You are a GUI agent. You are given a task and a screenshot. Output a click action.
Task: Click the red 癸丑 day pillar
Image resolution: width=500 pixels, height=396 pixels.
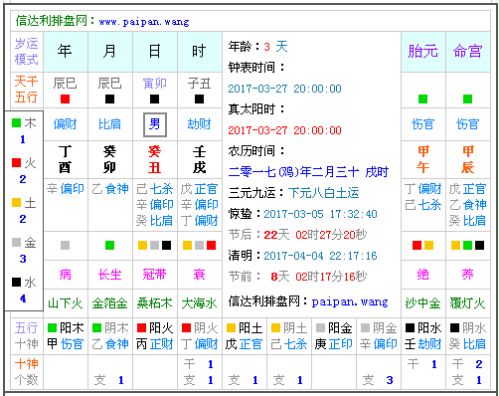(154, 159)
